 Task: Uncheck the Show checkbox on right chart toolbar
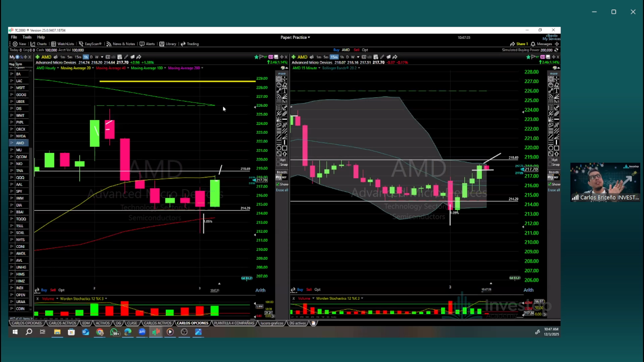550,184
